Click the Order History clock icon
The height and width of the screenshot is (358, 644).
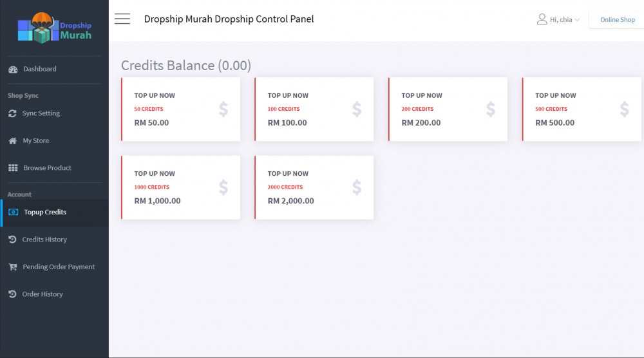click(12, 294)
